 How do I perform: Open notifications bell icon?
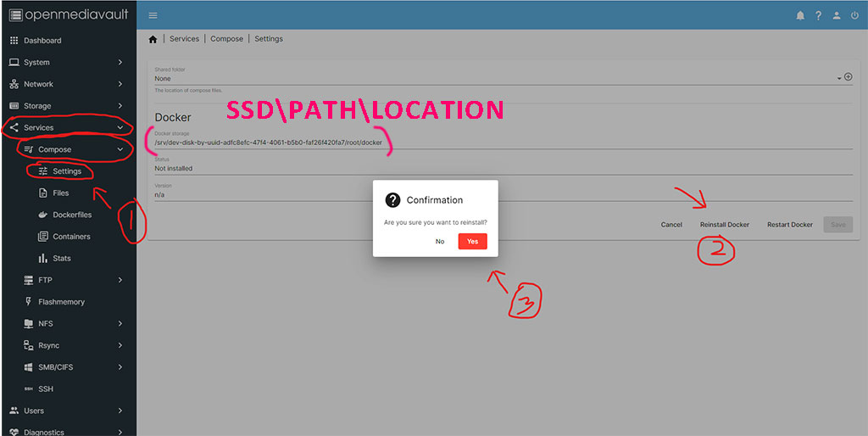[x=800, y=15]
